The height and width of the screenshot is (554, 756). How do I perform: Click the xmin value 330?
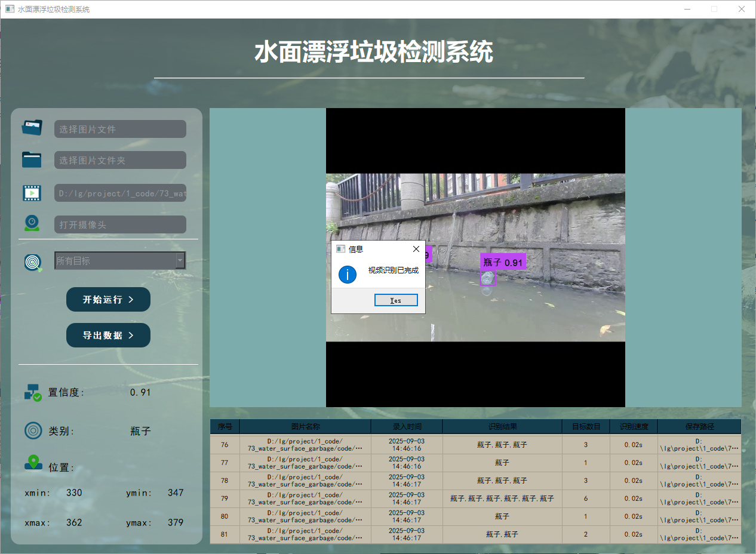click(x=74, y=493)
